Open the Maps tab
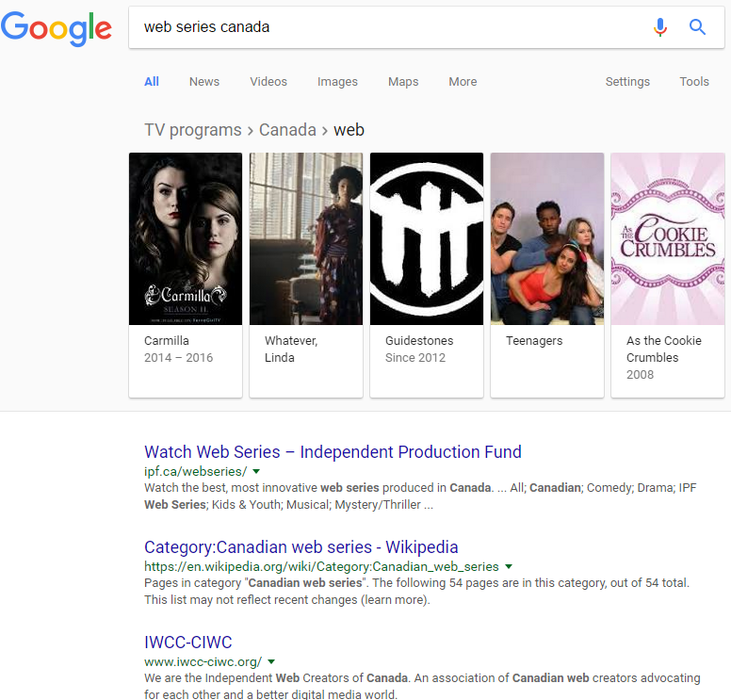Viewport: 731px width, 700px height. [403, 82]
